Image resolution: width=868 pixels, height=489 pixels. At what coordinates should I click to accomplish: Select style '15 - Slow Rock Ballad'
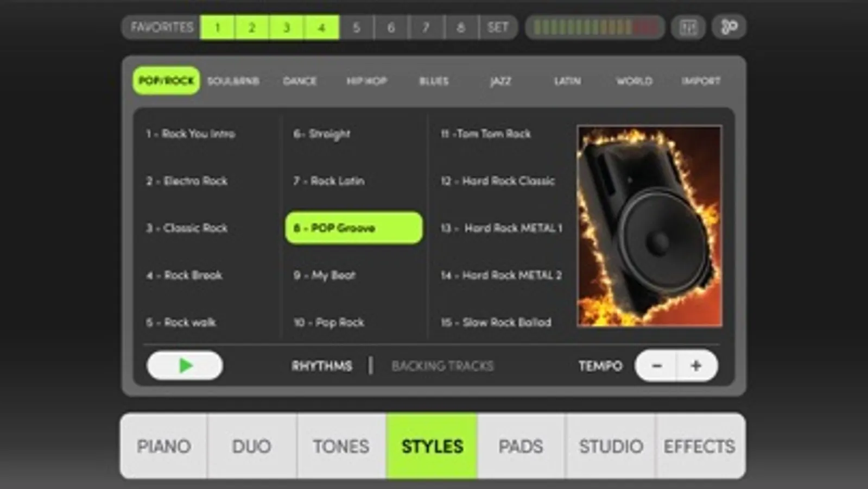496,323
